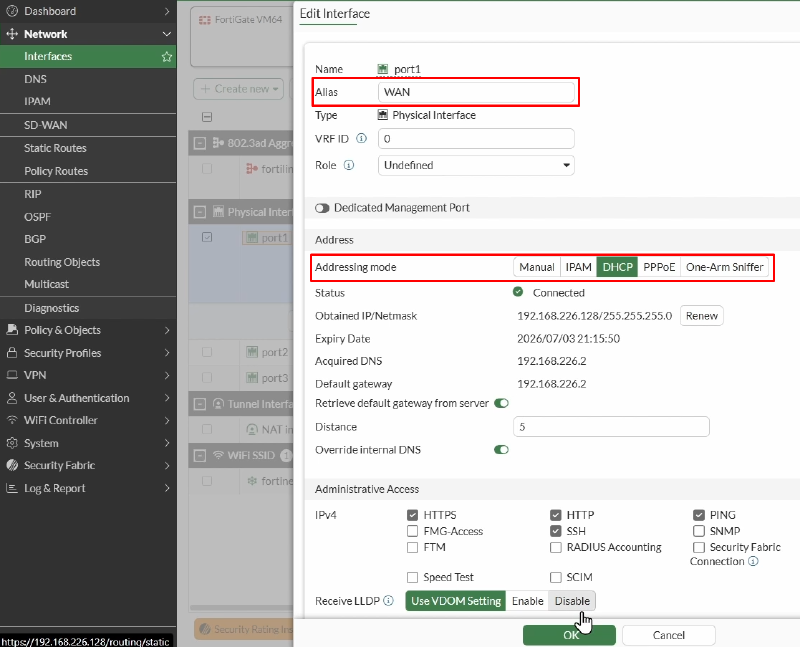
Task: Toggle the favorite star on Interfaces
Action: 166,57
